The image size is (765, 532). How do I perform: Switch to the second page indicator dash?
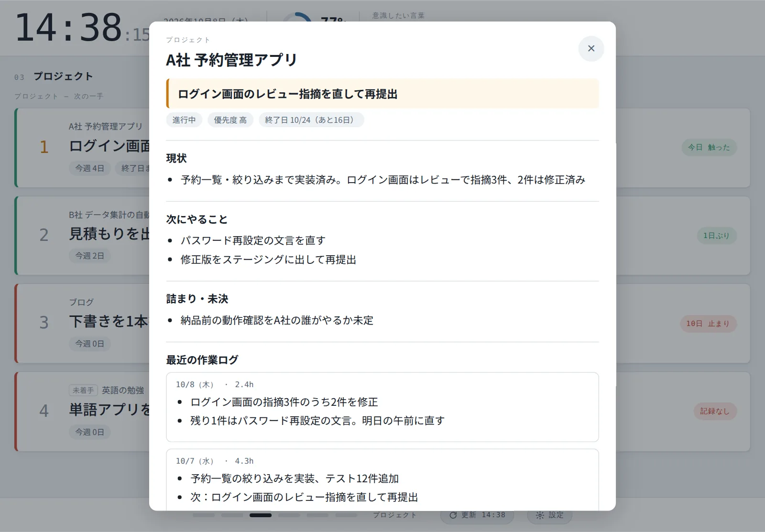tap(232, 515)
